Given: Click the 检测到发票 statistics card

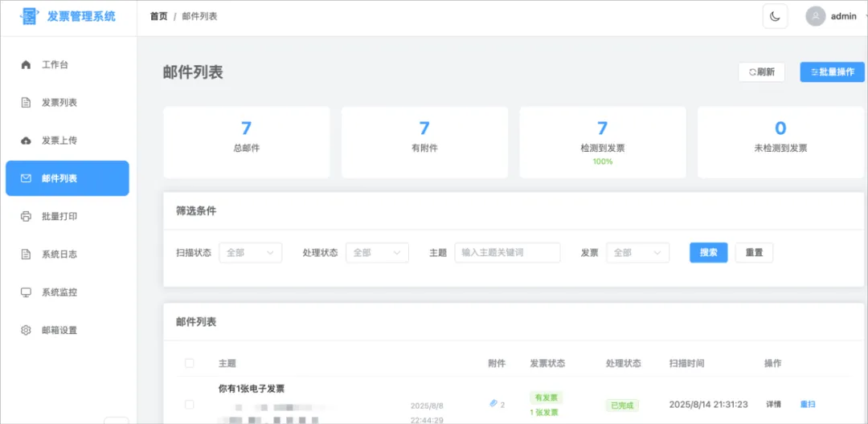Looking at the screenshot, I should (602, 143).
